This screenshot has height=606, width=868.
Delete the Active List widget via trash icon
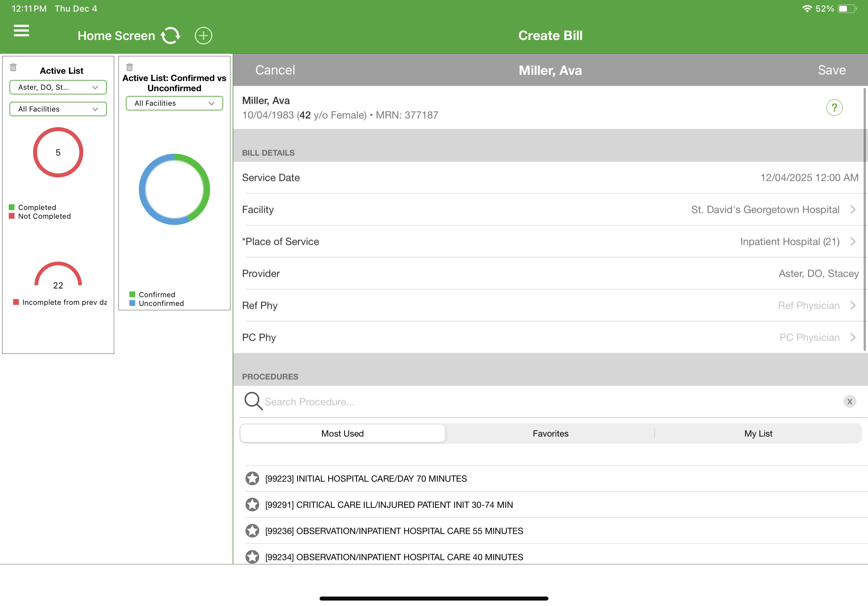point(13,67)
